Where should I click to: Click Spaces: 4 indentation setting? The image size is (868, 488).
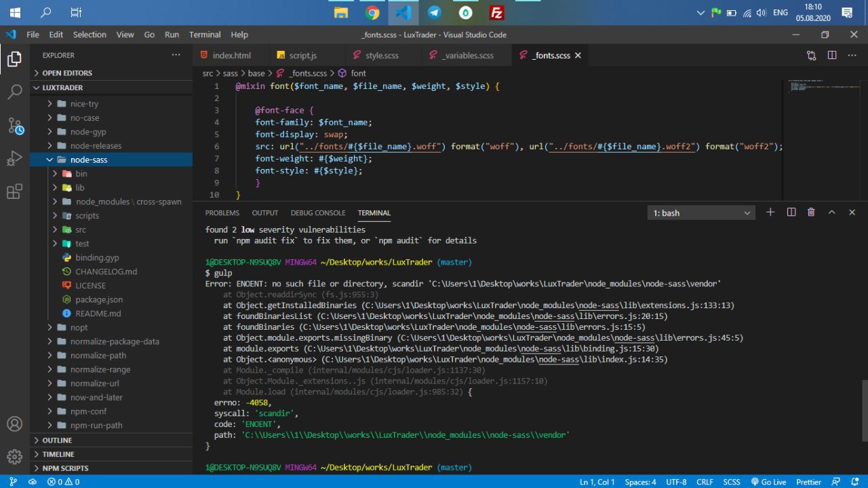pyautogui.click(x=640, y=482)
